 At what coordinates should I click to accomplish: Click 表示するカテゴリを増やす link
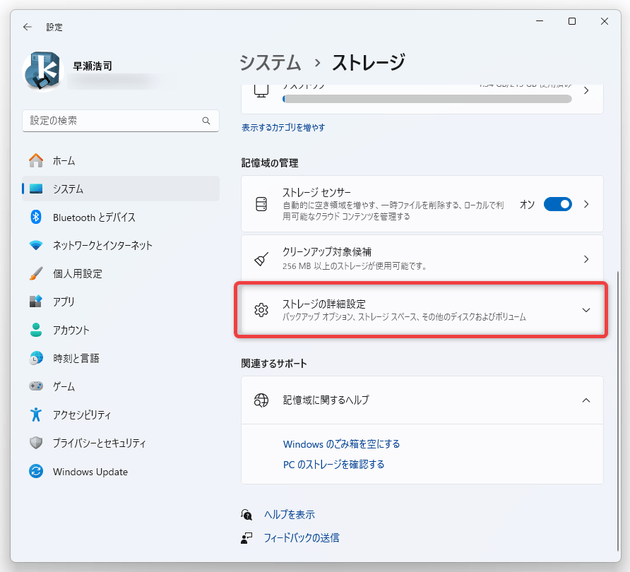click(x=283, y=128)
